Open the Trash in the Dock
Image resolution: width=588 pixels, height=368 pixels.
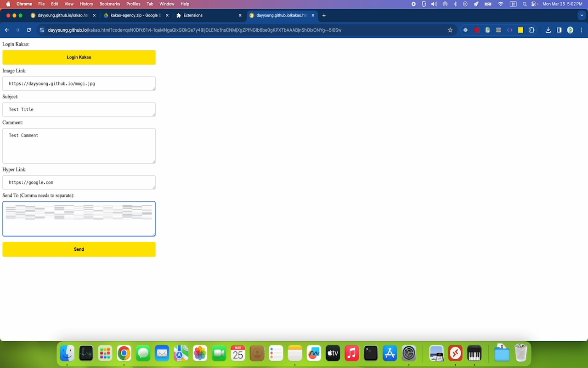click(521, 353)
